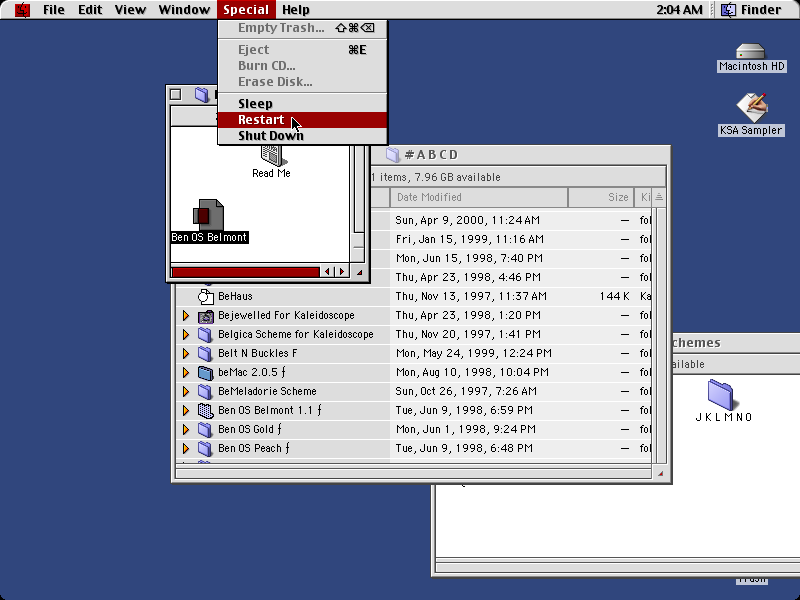Click the date Sun, Oct 26, 1997, 7:26 AM
Image resolution: width=800 pixels, height=600 pixels.
466,392
